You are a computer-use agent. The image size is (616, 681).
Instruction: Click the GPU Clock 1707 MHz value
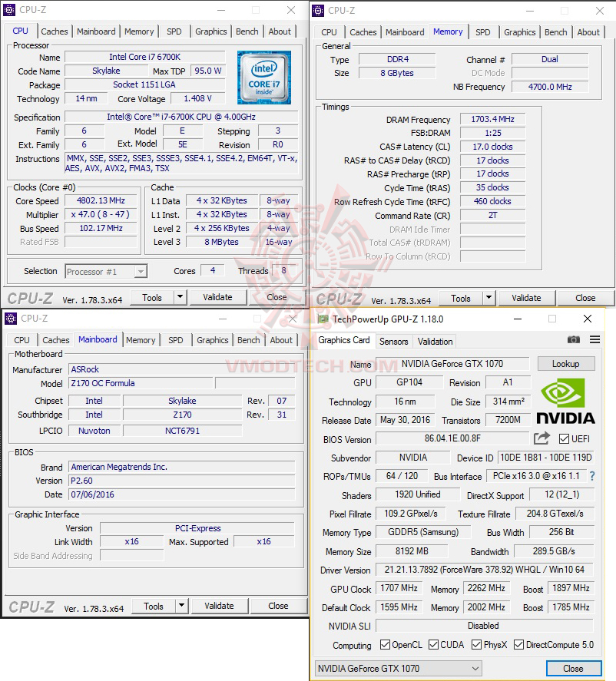pos(399,588)
